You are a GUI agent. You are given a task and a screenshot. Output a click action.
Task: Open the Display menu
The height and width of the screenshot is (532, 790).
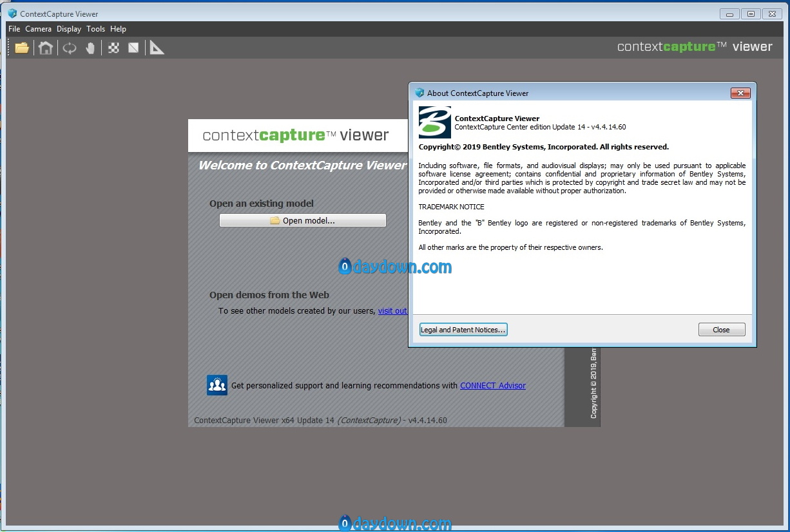tap(69, 29)
